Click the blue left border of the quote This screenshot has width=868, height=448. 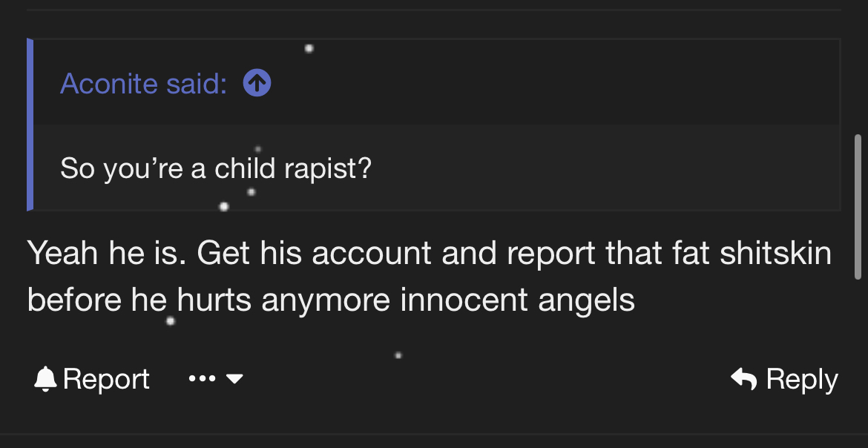tap(30, 125)
